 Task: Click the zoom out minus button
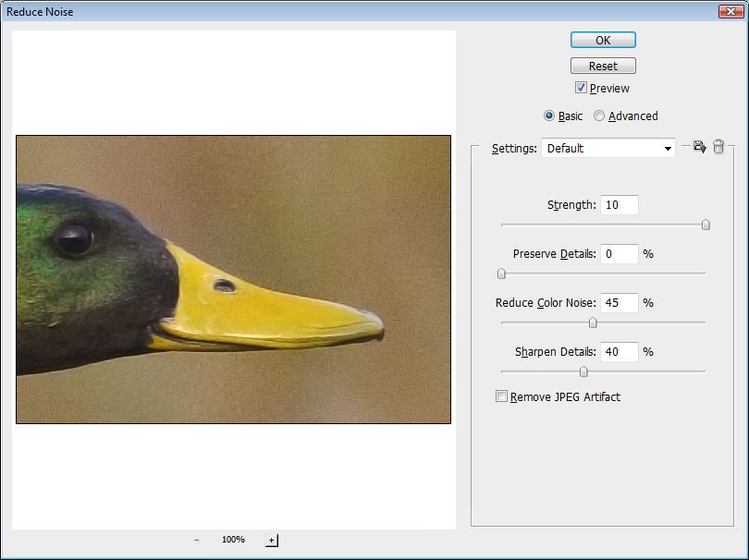[x=196, y=540]
